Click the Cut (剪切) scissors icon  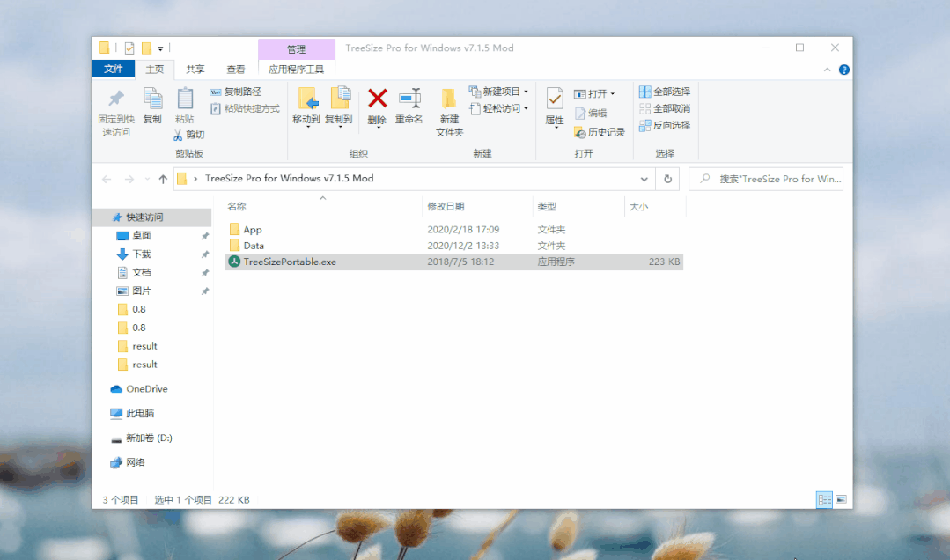(178, 135)
